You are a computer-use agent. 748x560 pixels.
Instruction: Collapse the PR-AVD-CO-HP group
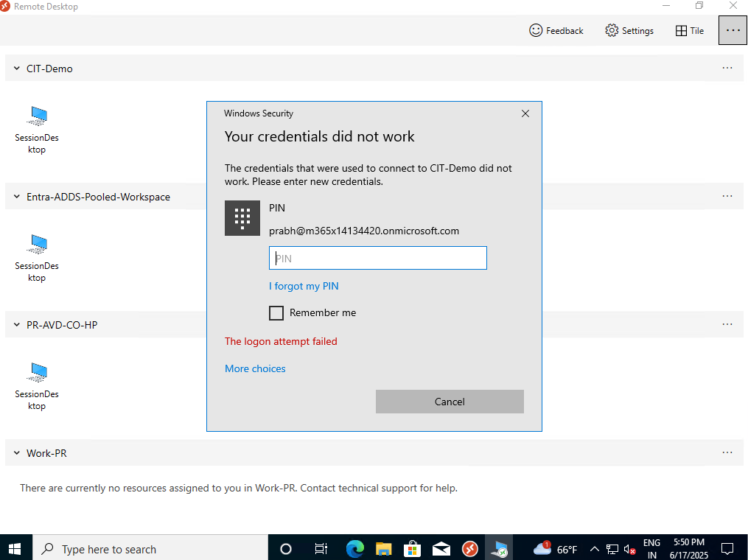[x=17, y=325]
